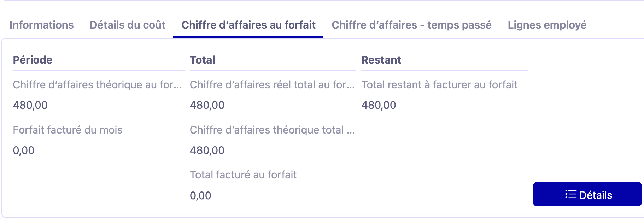Select the 480,00 value under Période

pos(30,105)
